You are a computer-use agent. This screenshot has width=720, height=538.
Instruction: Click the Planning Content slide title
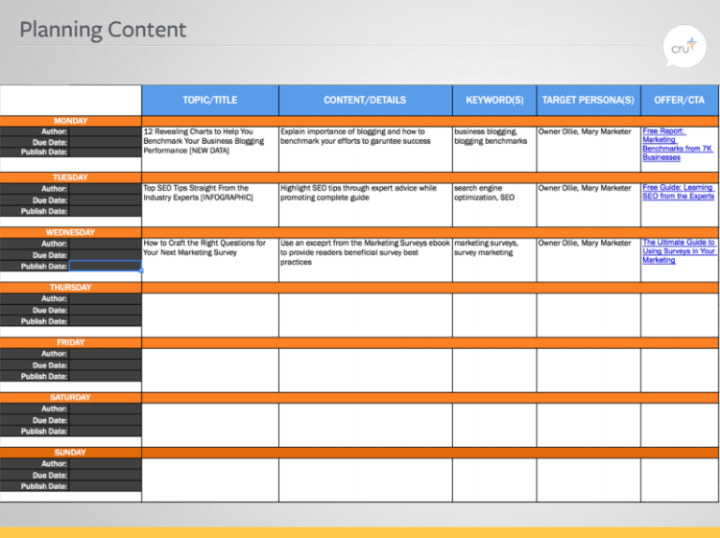click(x=103, y=30)
